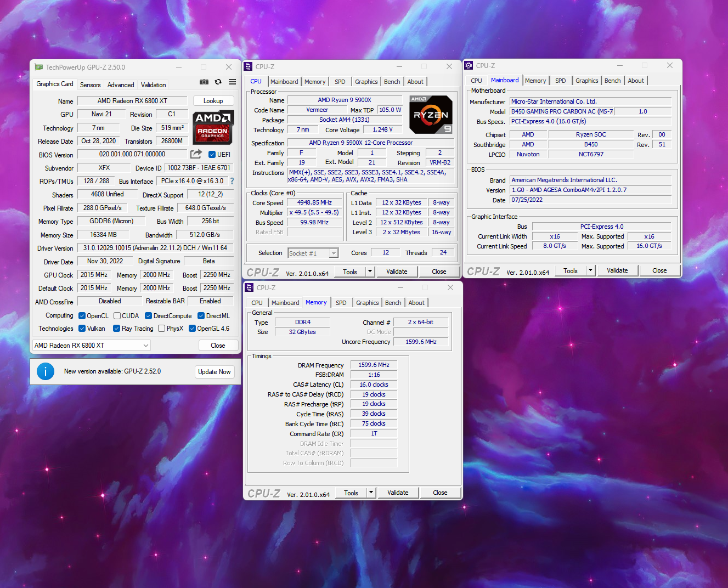The height and width of the screenshot is (588, 728).
Task: Click the TechPowerUp GPU-Z title bar icon
Action: 38,67
